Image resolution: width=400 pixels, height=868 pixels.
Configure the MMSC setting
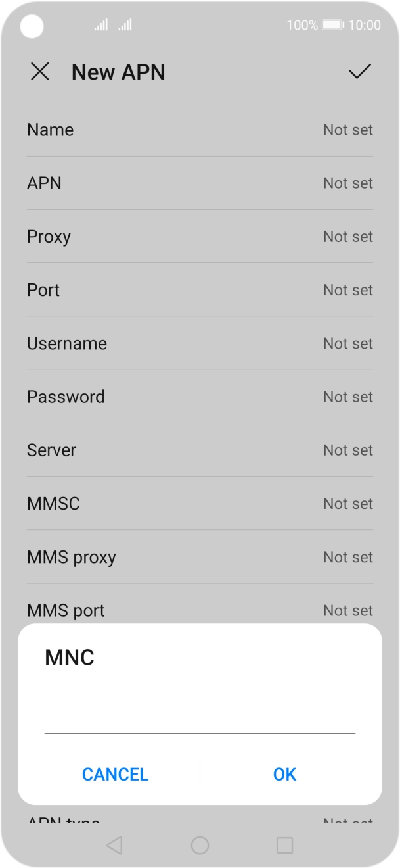(x=200, y=503)
